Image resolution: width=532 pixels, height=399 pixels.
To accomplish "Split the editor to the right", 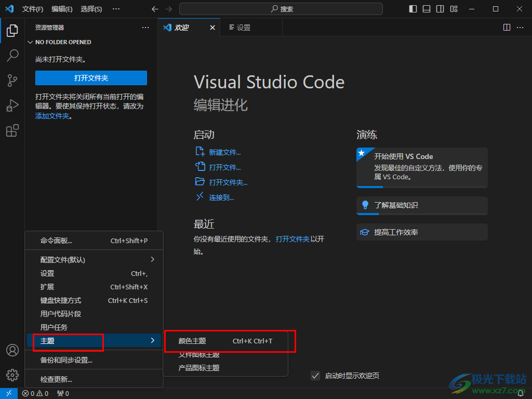I will tap(507, 28).
